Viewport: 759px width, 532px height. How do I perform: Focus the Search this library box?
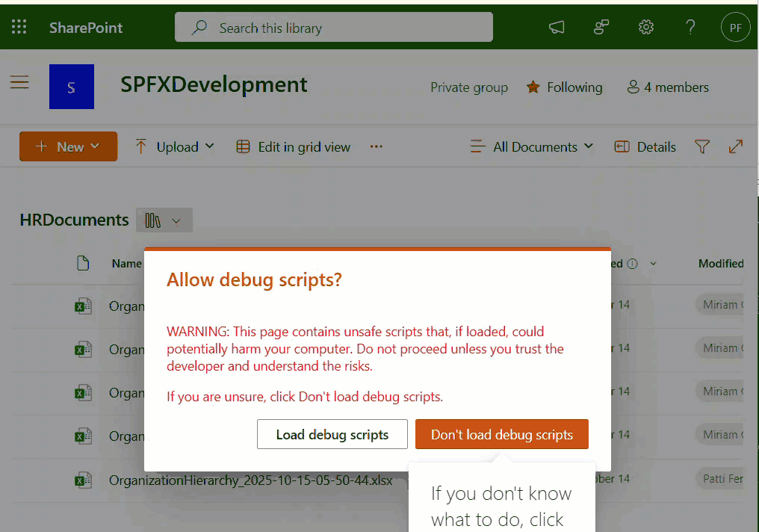pyautogui.click(x=333, y=27)
